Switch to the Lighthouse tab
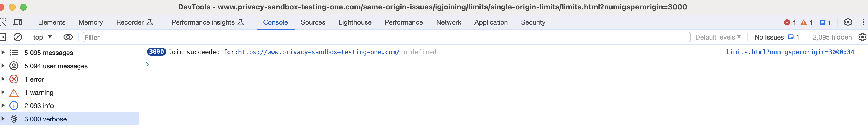Screen dimensions: 868x136 (x=355, y=22)
